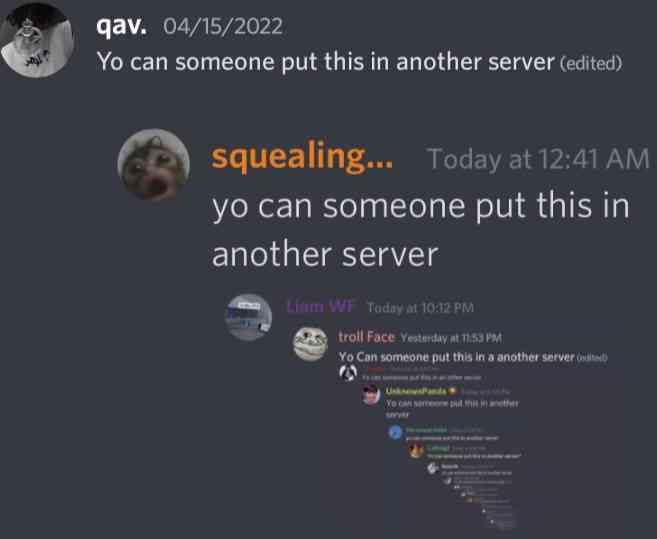Click the orange squealing... username
The height and width of the screenshot is (539, 657).
302,157
